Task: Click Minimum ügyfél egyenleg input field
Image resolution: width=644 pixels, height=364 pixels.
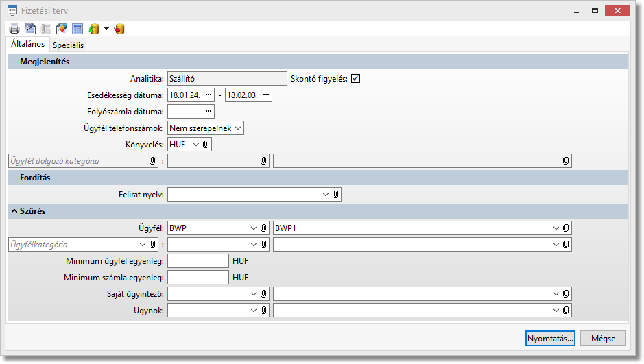Action: point(198,261)
